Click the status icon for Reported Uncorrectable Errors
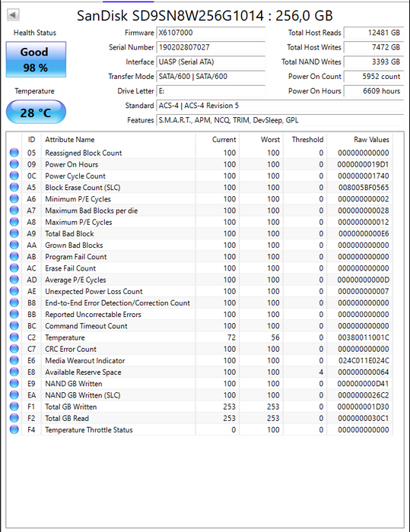This screenshot has height=532, width=410. click(14, 314)
